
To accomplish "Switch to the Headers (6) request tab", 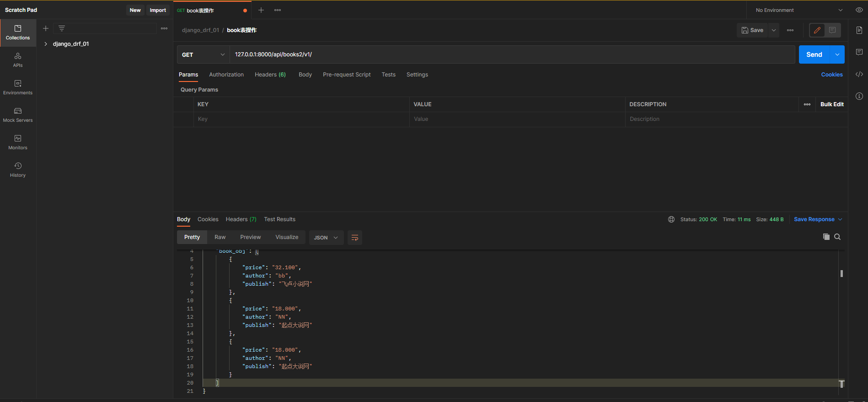I will click(x=270, y=75).
